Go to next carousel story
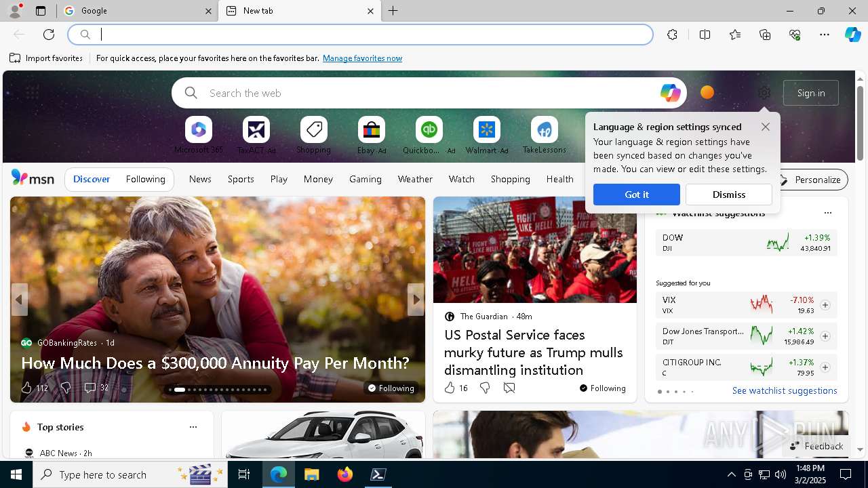This screenshot has height=488, width=868. (x=416, y=299)
